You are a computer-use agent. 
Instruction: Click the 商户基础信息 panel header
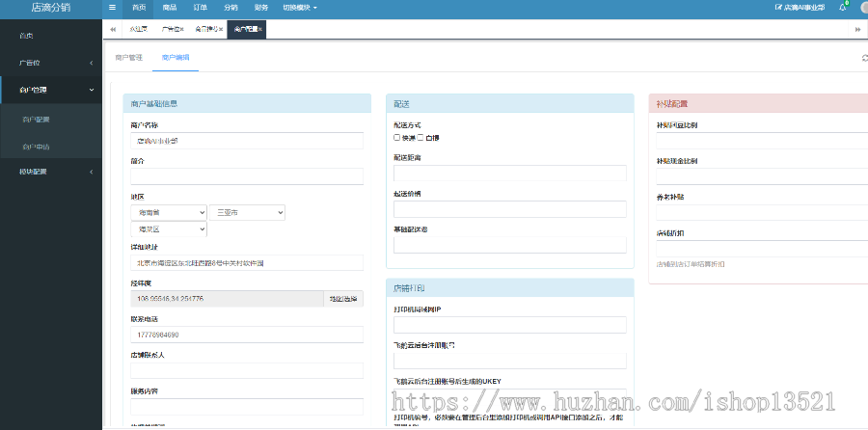point(247,103)
